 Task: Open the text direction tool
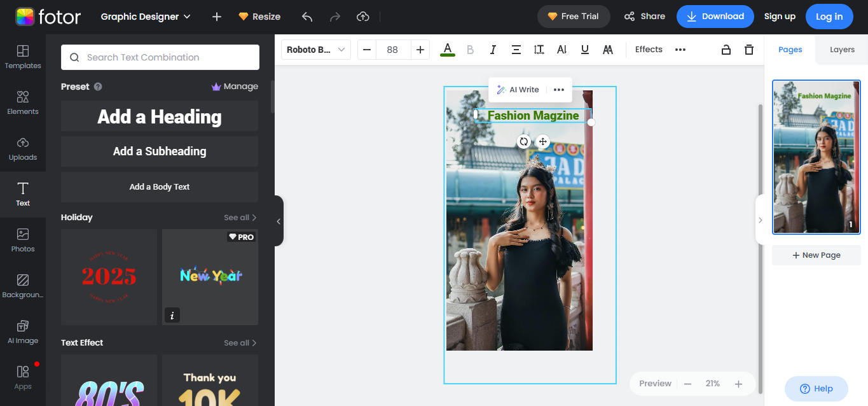point(561,50)
